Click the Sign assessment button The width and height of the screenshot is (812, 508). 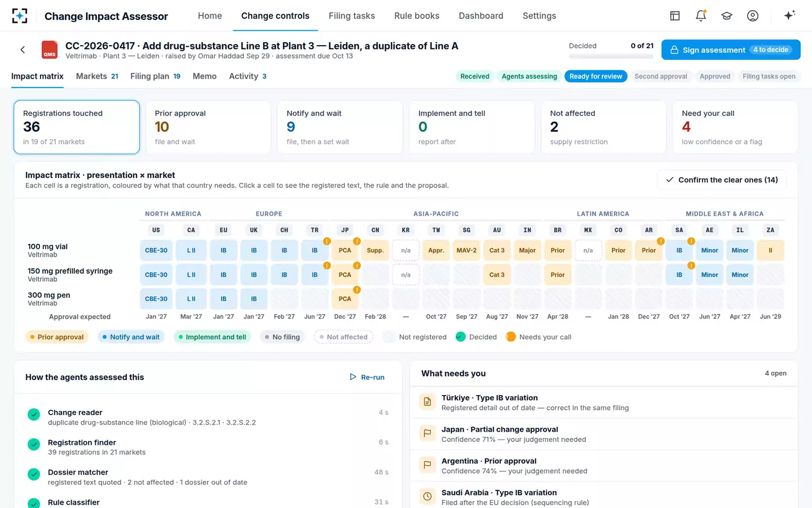click(x=731, y=50)
